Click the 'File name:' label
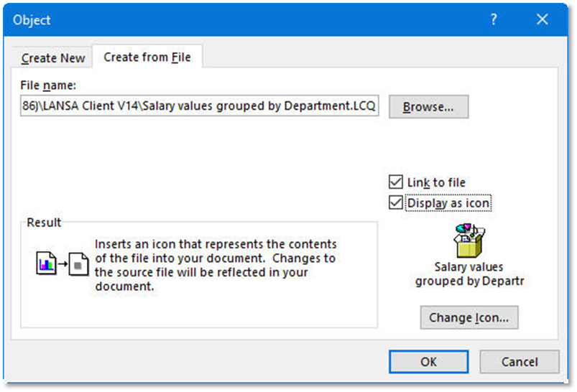The image size is (577, 392). click(x=48, y=85)
